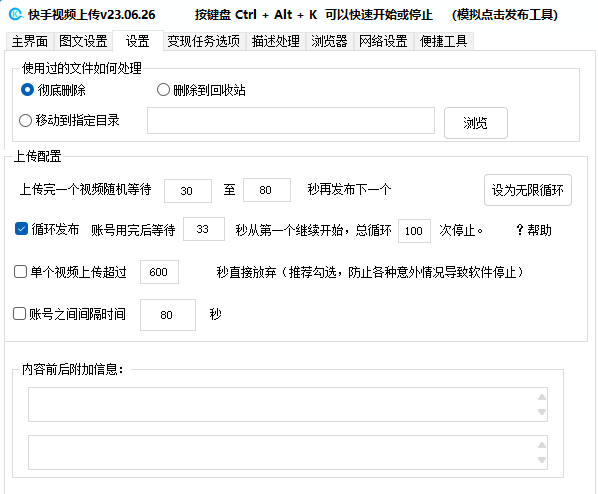Viewport: 598px width, 494px height.
Task: Click up arrow of second additional-info textbox
Action: pyautogui.click(x=542, y=445)
